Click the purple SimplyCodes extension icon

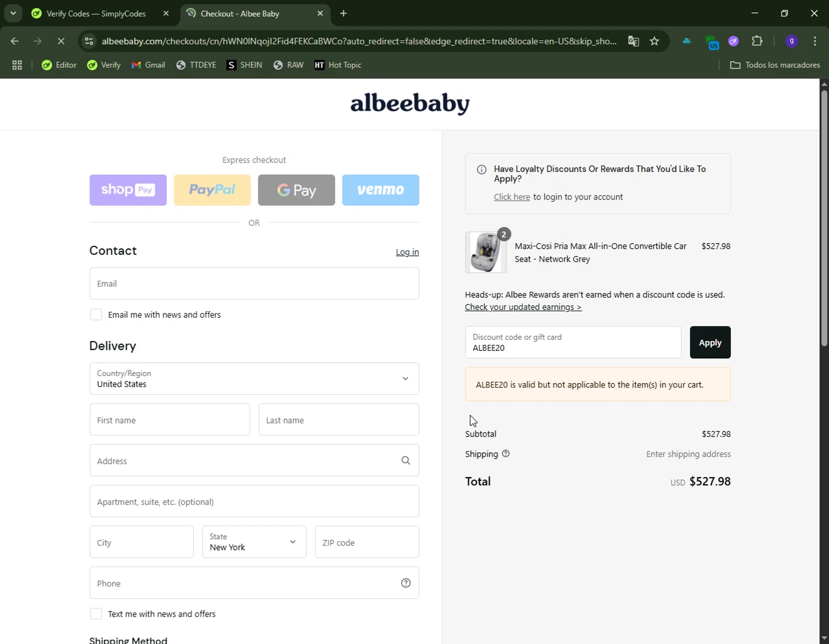click(x=733, y=41)
